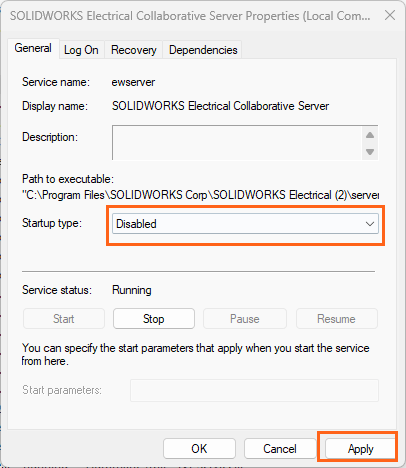Open the Recovery tab
The width and height of the screenshot is (406, 468).
pyautogui.click(x=134, y=50)
